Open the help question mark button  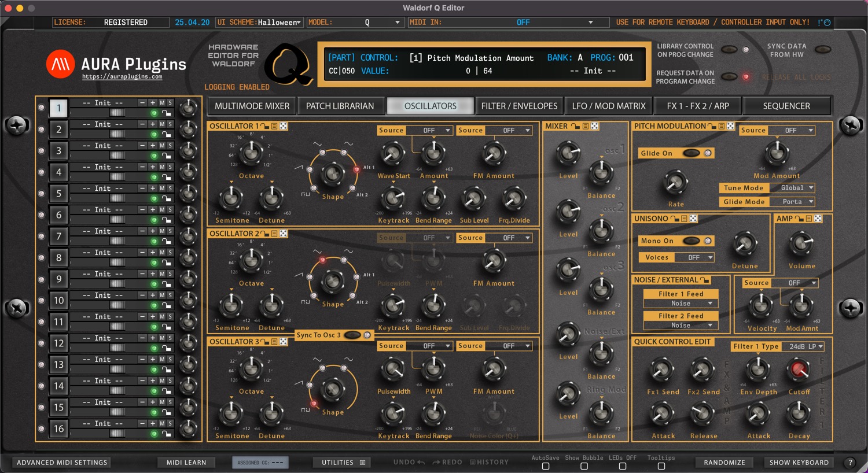point(850,463)
